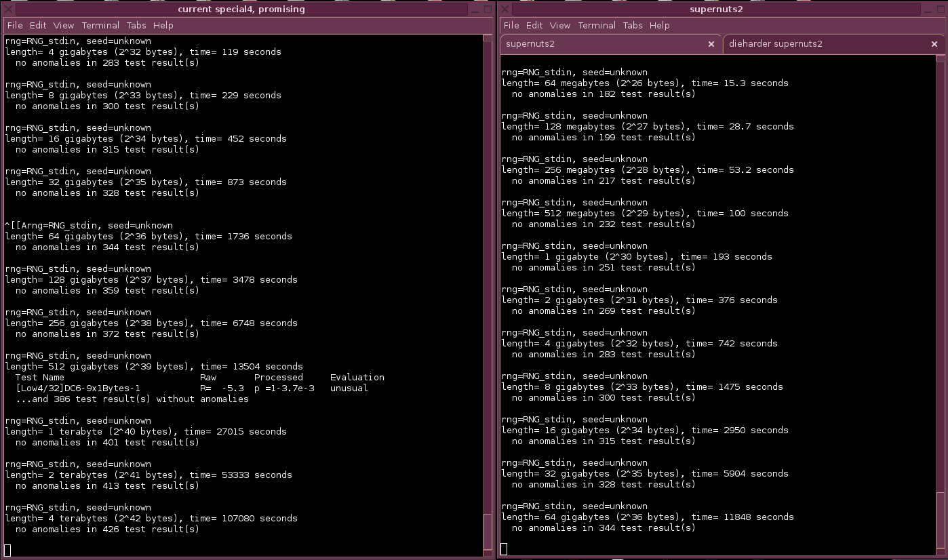Open File menu in current special4 window
This screenshot has width=948, height=560.
[x=14, y=25]
